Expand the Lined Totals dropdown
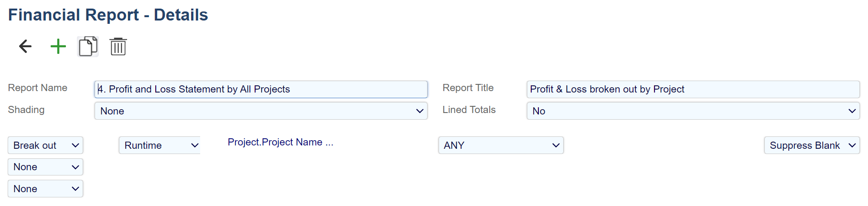 point(693,111)
